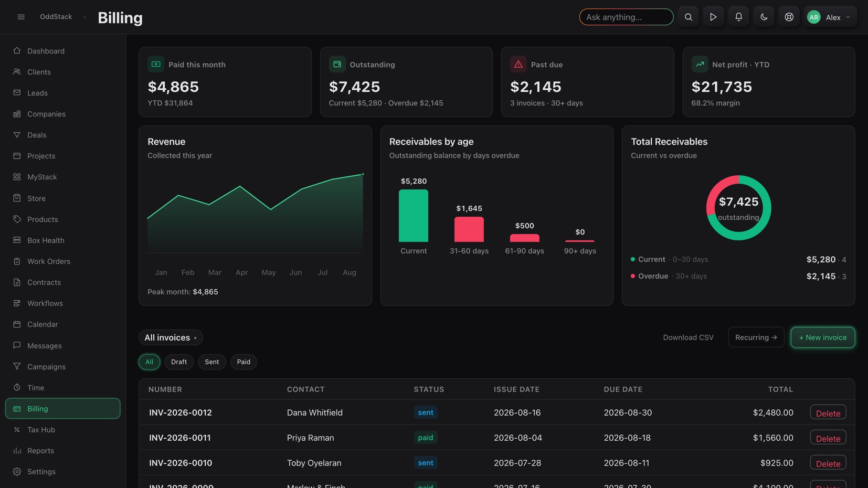Click the MyStack grid icon in sidebar
The image size is (868, 488).
(17, 177)
